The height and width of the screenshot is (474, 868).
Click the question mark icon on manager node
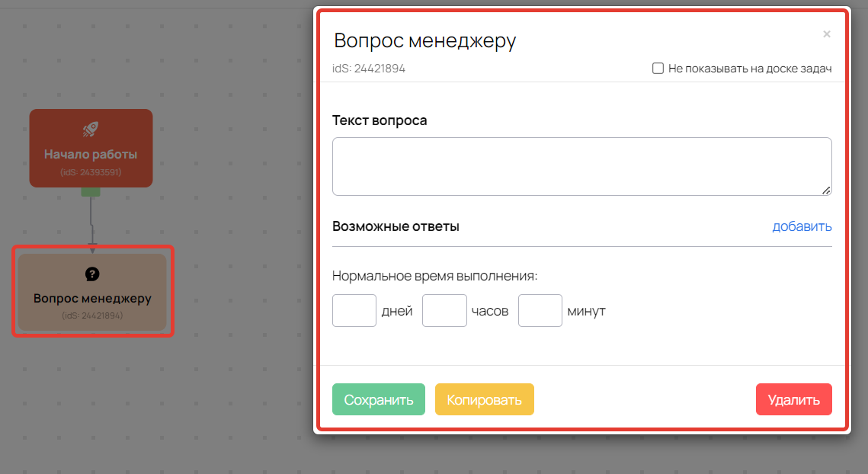tap(92, 274)
